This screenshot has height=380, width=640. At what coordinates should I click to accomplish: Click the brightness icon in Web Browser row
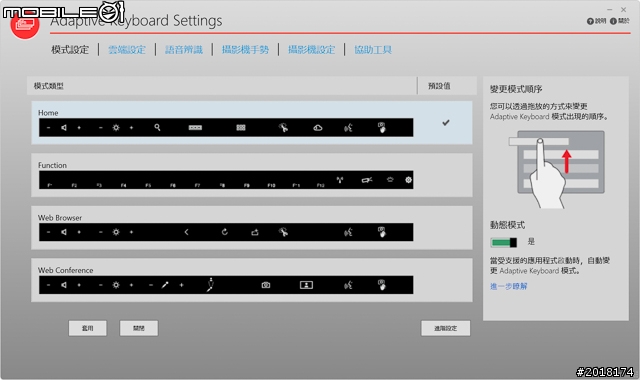[116, 232]
